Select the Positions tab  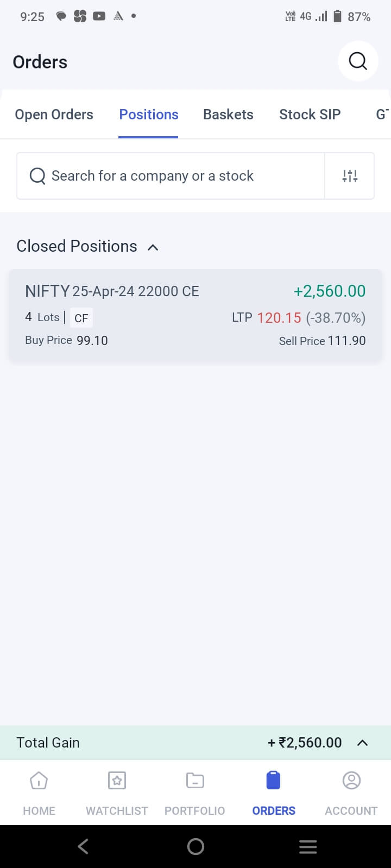[x=149, y=114]
